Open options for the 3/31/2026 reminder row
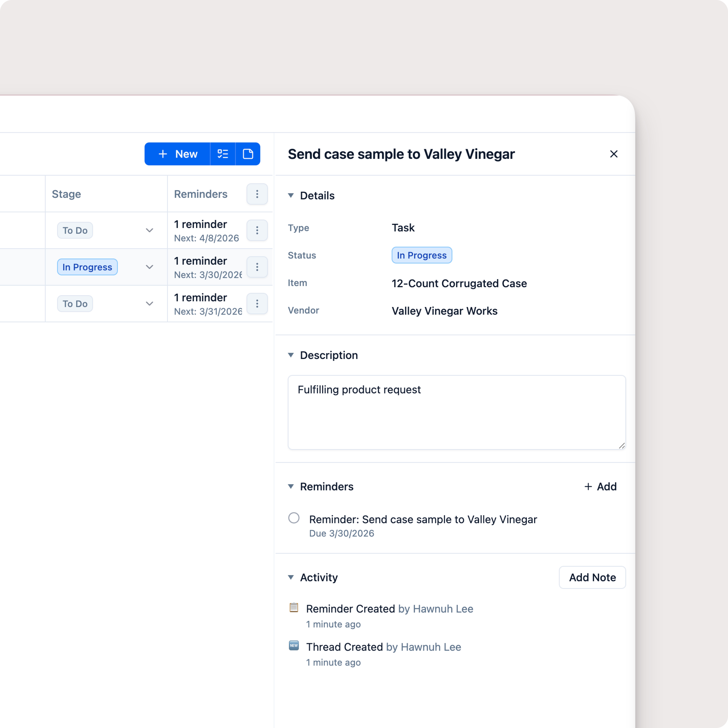This screenshot has height=728, width=728. [257, 303]
